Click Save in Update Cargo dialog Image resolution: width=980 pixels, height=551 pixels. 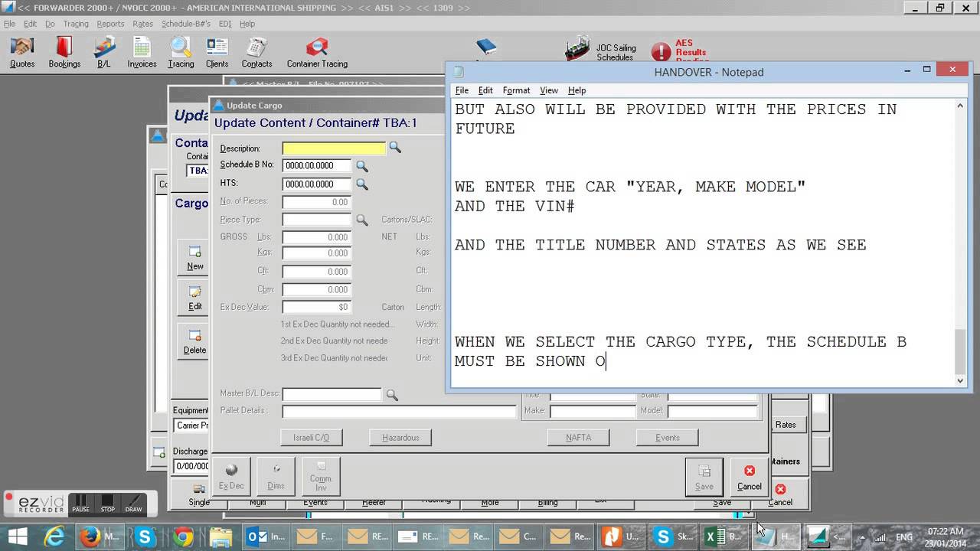click(704, 477)
